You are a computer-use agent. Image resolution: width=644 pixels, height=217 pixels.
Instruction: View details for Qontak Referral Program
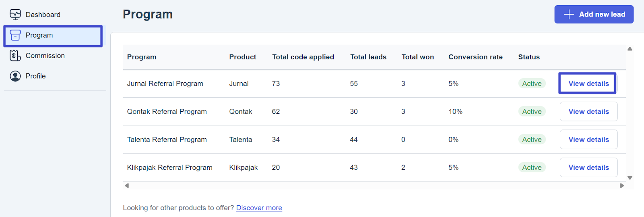pos(588,112)
